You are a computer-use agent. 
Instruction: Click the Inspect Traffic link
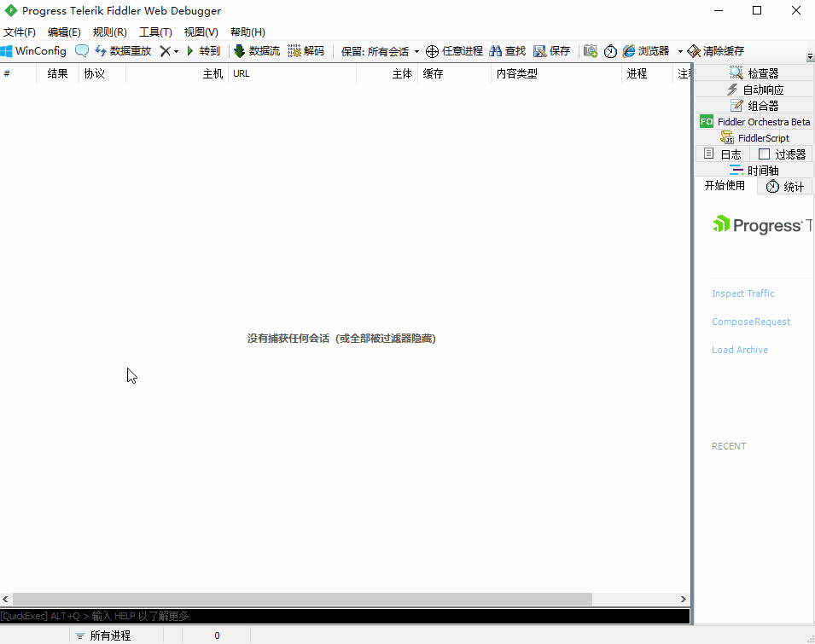742,293
